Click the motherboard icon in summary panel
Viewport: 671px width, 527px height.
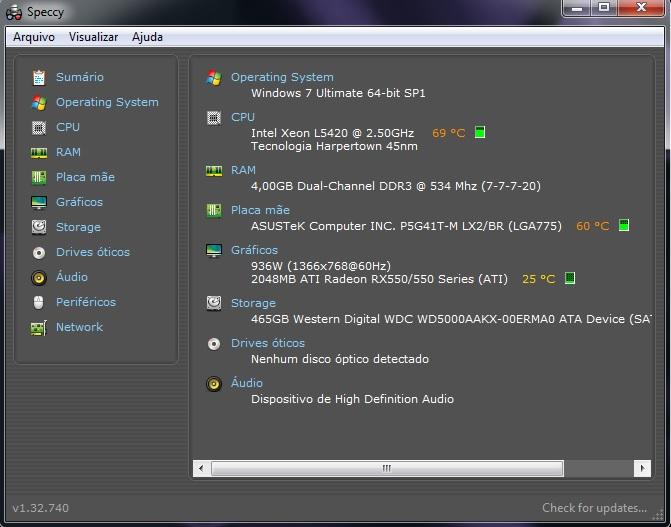pyautogui.click(x=214, y=210)
